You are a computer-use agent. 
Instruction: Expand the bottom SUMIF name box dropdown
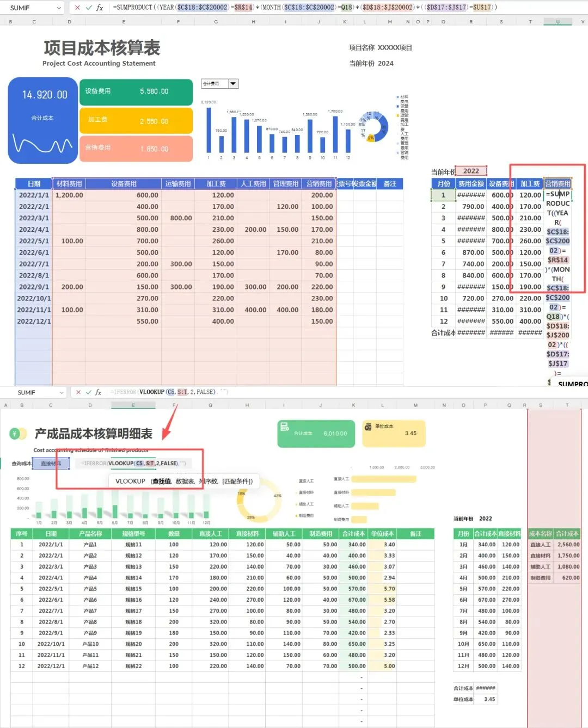(62, 392)
